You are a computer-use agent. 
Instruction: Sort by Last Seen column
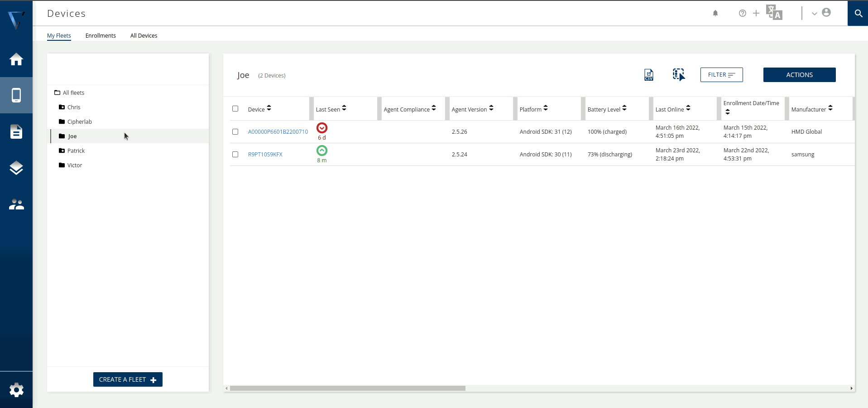344,108
